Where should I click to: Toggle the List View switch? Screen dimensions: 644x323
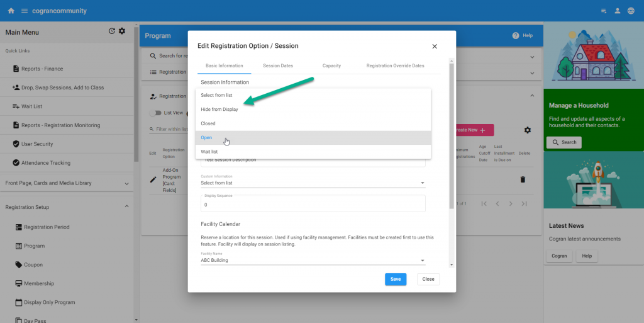click(155, 113)
